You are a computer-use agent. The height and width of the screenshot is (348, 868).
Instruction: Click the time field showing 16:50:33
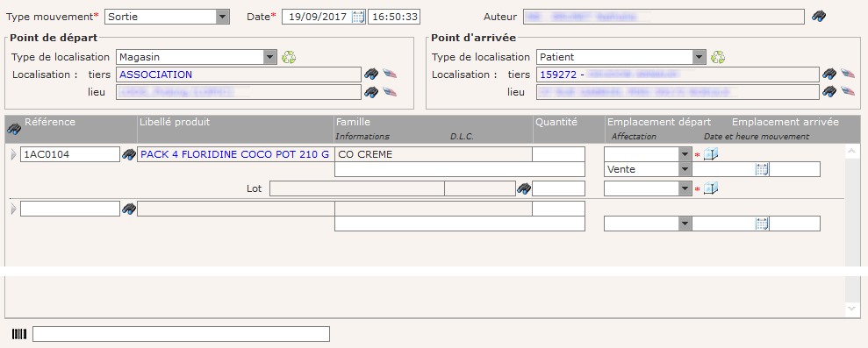pyautogui.click(x=394, y=17)
